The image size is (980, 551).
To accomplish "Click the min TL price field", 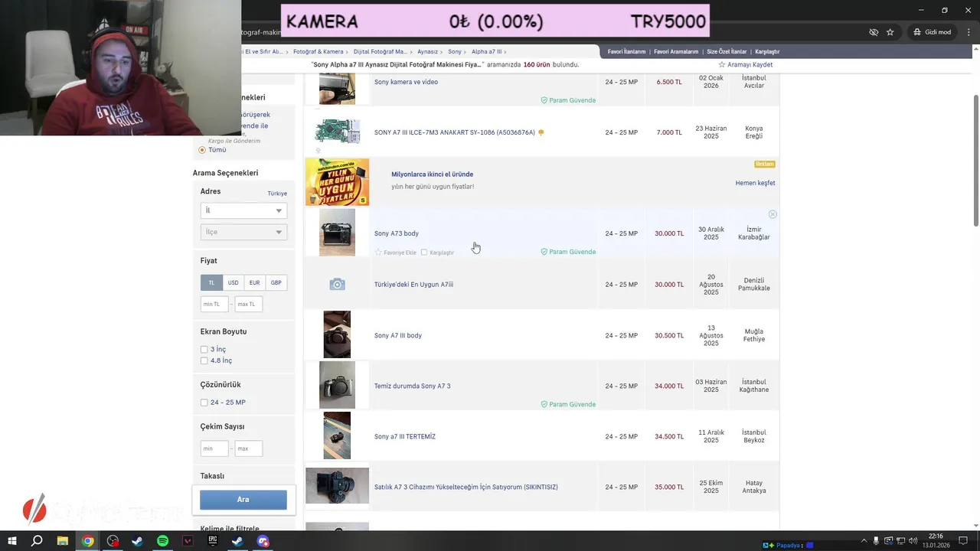I will coord(214,304).
